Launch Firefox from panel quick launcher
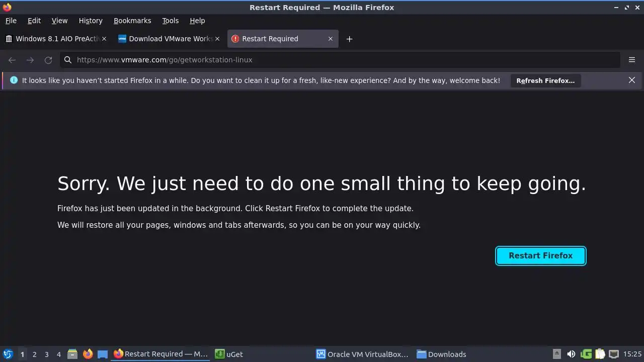 pyautogui.click(x=88, y=354)
